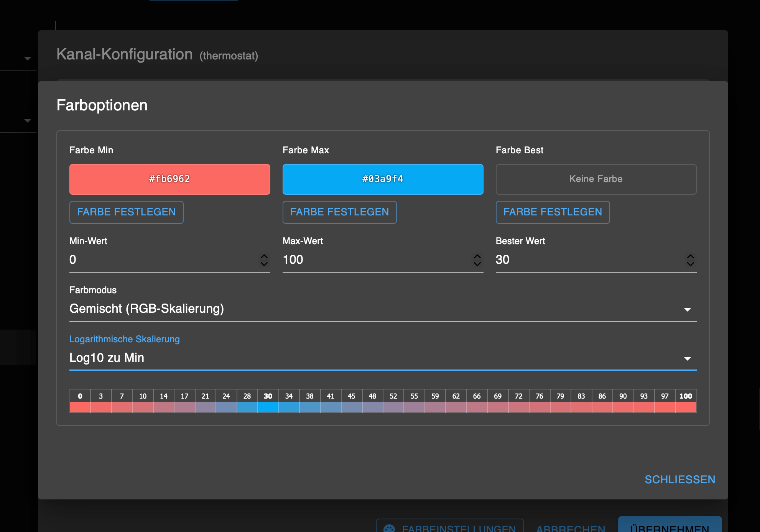Expand the lower left sidebar dropdown arrow
Screen dimensions: 760x532
click(x=27, y=121)
